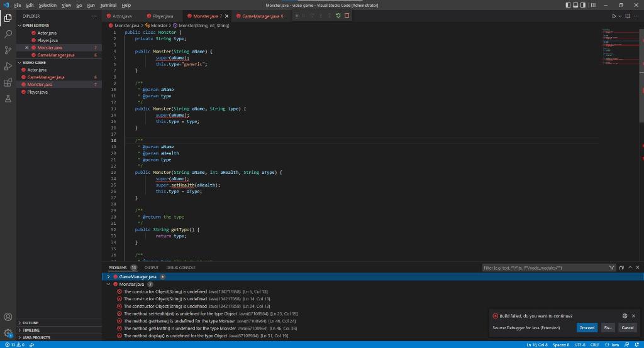The width and height of the screenshot is (644, 348).
Task: Collapse the VIDEO GAME folder section
Action: click(x=58, y=63)
